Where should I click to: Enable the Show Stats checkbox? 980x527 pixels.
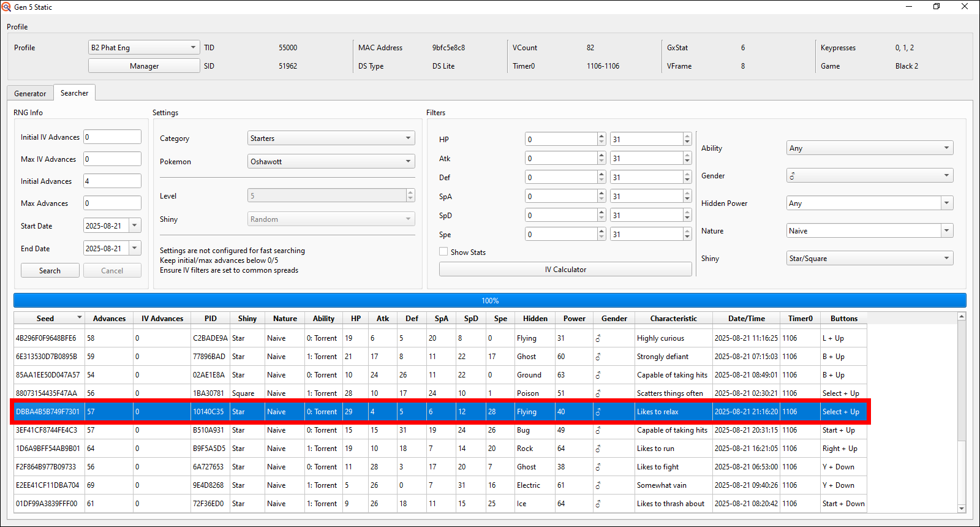tap(443, 252)
